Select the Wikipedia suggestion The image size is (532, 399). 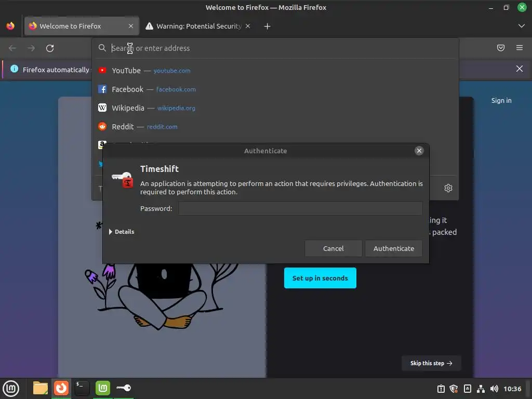click(x=275, y=108)
